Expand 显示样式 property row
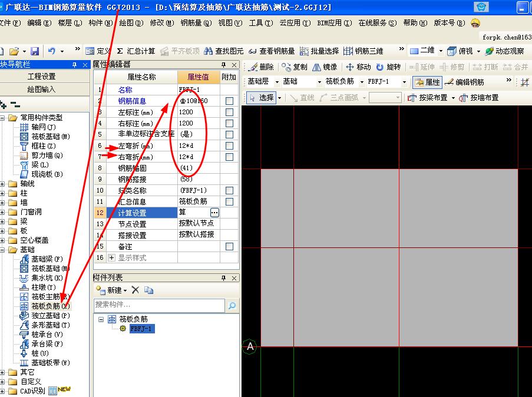Image resolution: width=532 pixels, height=397 pixels. click(x=111, y=257)
